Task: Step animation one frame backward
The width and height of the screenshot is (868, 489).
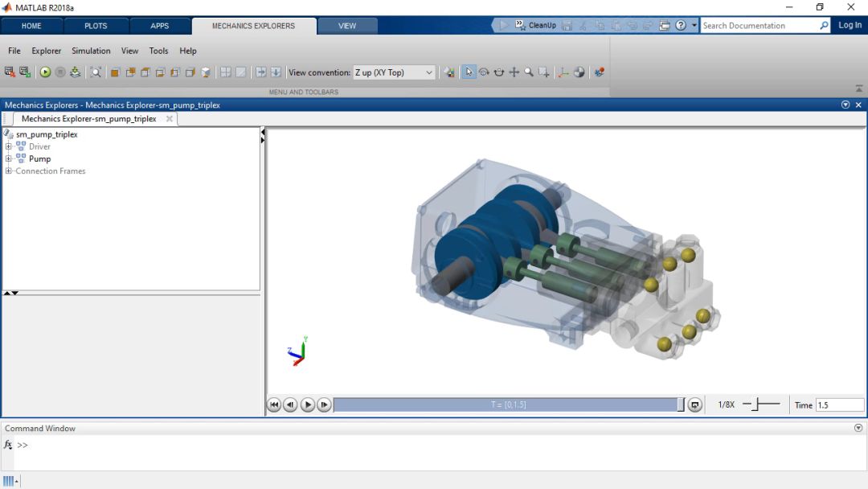Action: (290, 405)
